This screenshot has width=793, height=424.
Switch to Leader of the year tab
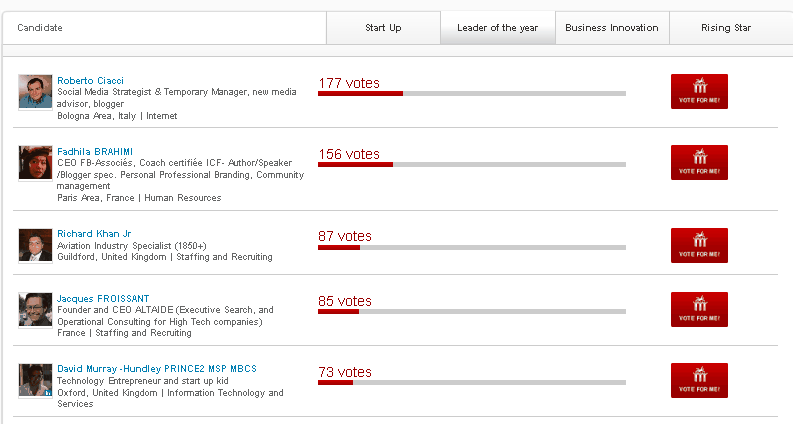(x=498, y=28)
